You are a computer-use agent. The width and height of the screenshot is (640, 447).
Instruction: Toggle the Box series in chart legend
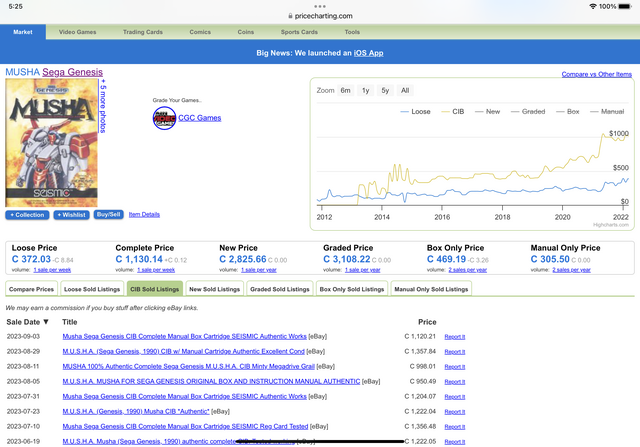(568, 111)
